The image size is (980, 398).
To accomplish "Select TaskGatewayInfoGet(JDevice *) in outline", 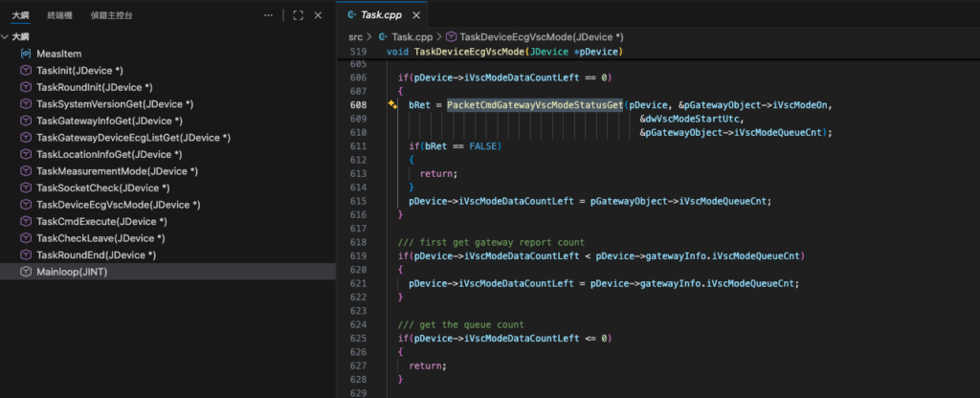I will pos(109,121).
